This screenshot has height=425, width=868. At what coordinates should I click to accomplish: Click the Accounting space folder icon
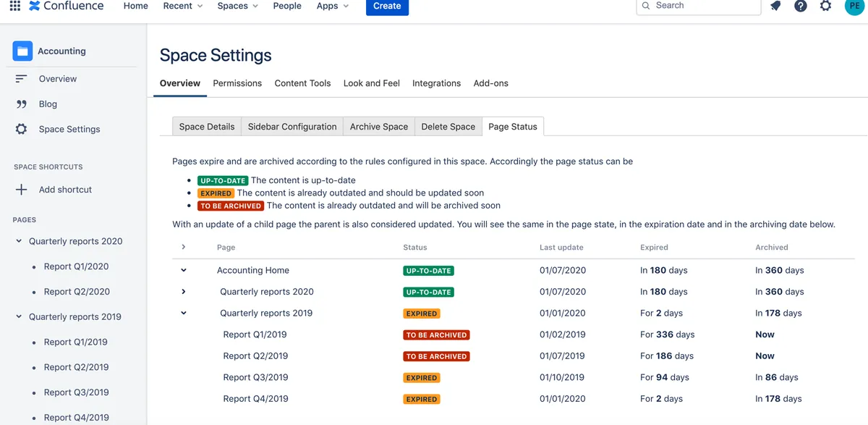22,51
